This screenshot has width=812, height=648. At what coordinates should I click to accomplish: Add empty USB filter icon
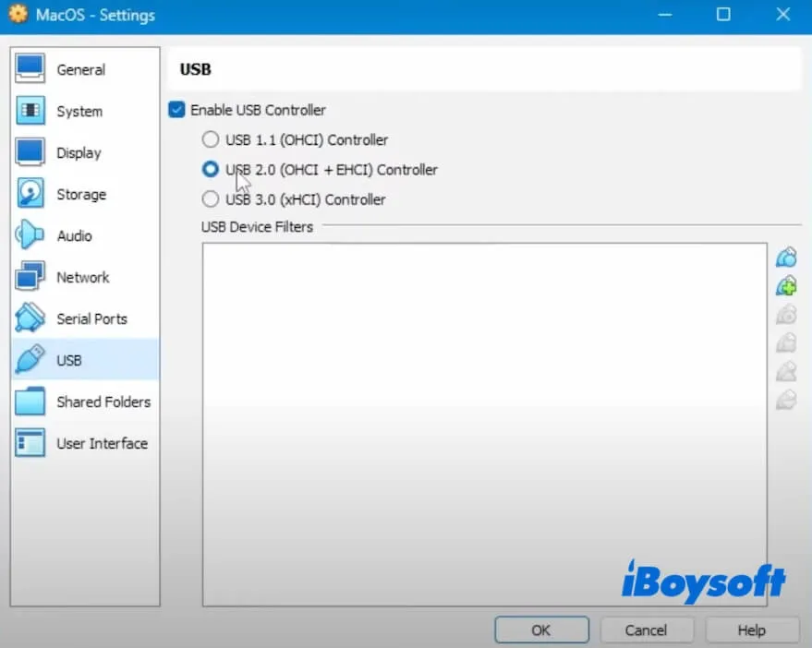[x=786, y=258]
